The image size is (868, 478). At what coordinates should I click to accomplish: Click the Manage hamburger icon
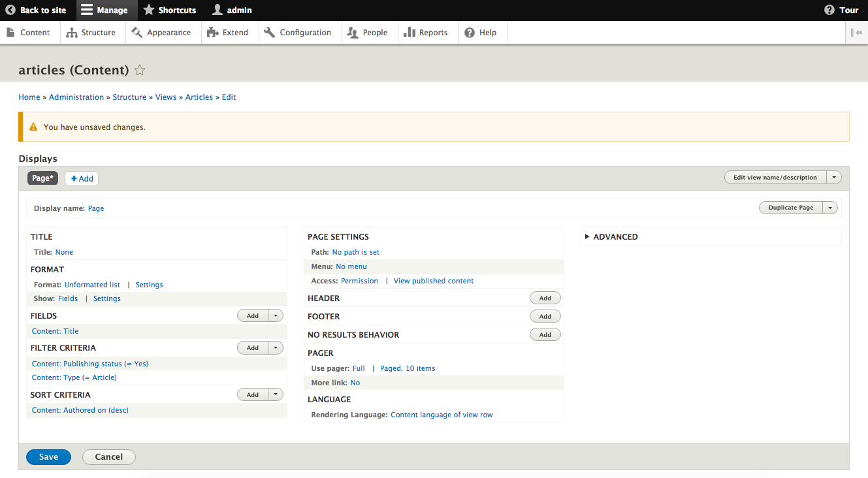(x=86, y=10)
